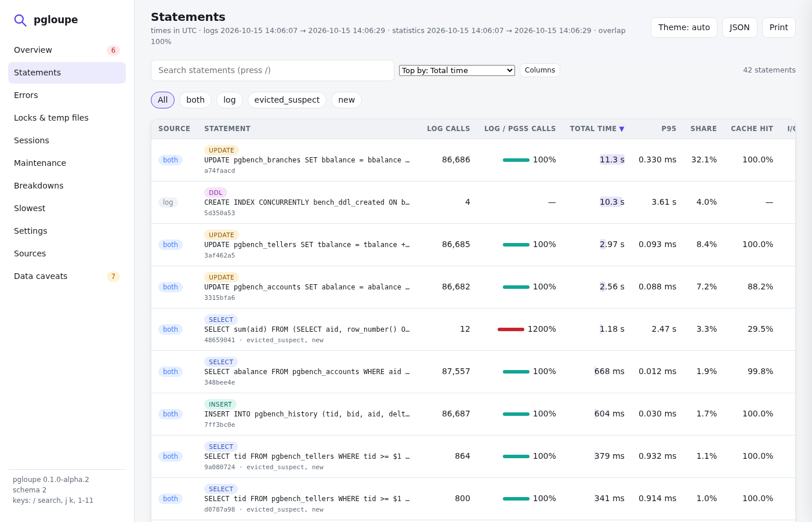The width and height of the screenshot is (812, 522).
Task: Open the Sources page
Action: (67, 253)
